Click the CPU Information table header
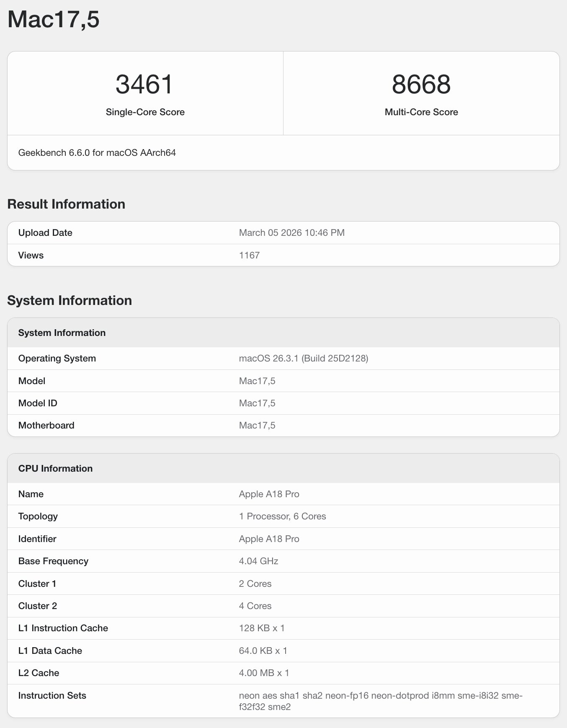Image resolution: width=567 pixels, height=728 pixels. pos(55,468)
